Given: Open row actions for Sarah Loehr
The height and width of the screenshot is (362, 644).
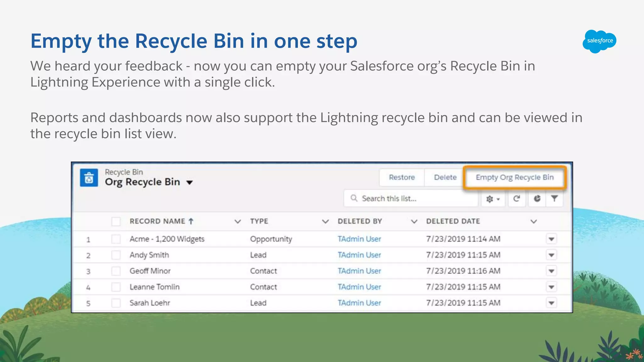Looking at the screenshot, I should click(551, 303).
